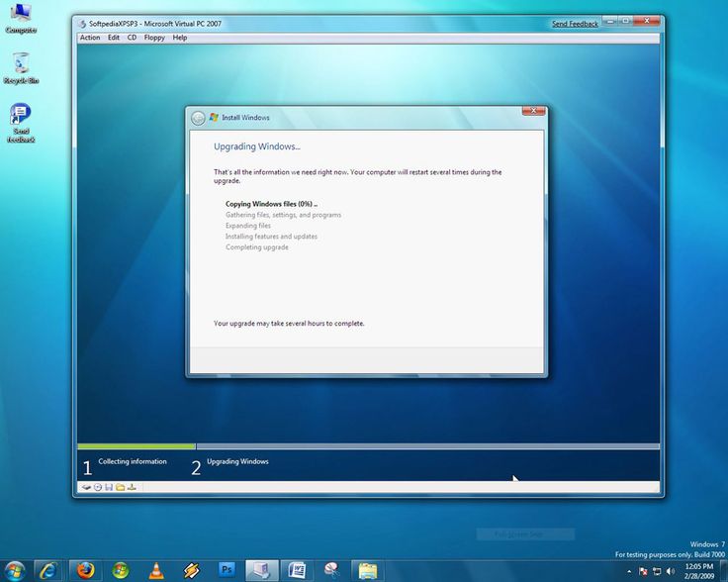Open VLC media player from taskbar
The image size is (728, 582).
click(156, 570)
